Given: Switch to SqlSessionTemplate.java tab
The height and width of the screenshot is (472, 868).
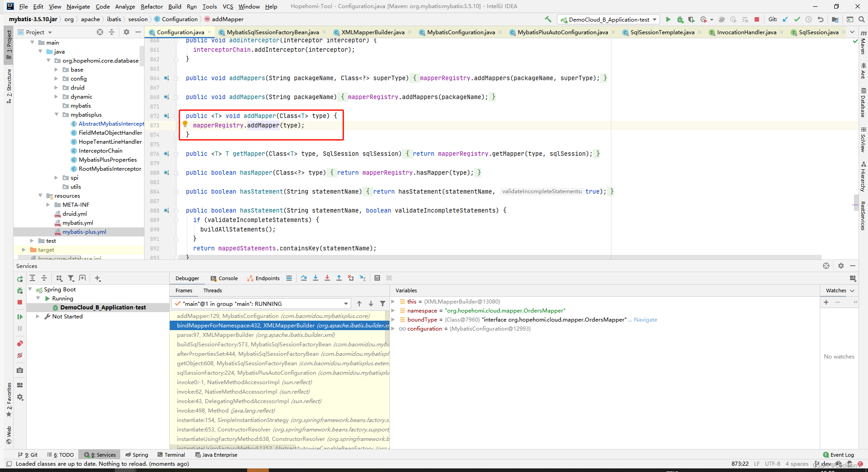Looking at the screenshot, I should pos(662,32).
